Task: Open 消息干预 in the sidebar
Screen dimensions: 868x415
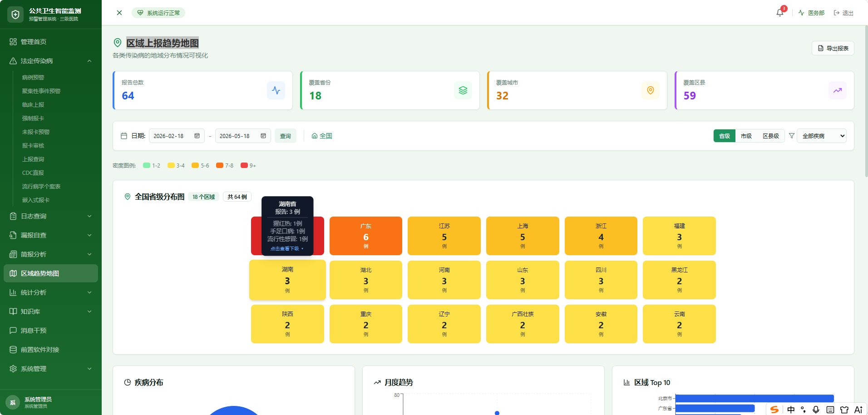Action: click(51, 331)
